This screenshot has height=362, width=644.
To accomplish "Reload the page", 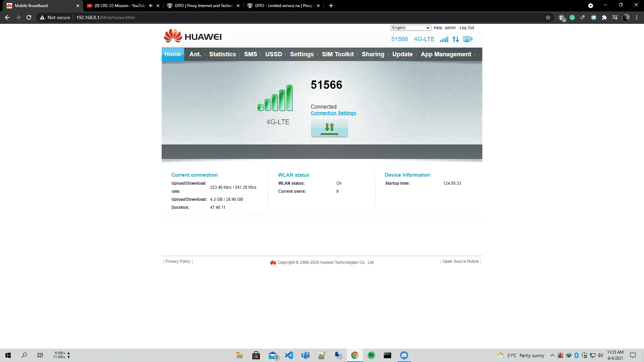I will [x=29, y=17].
